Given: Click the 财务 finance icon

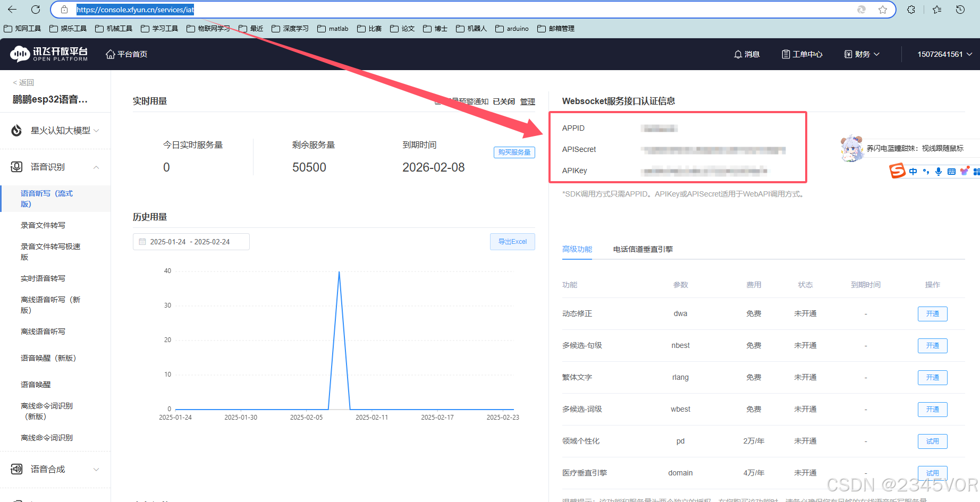Looking at the screenshot, I should (x=848, y=54).
